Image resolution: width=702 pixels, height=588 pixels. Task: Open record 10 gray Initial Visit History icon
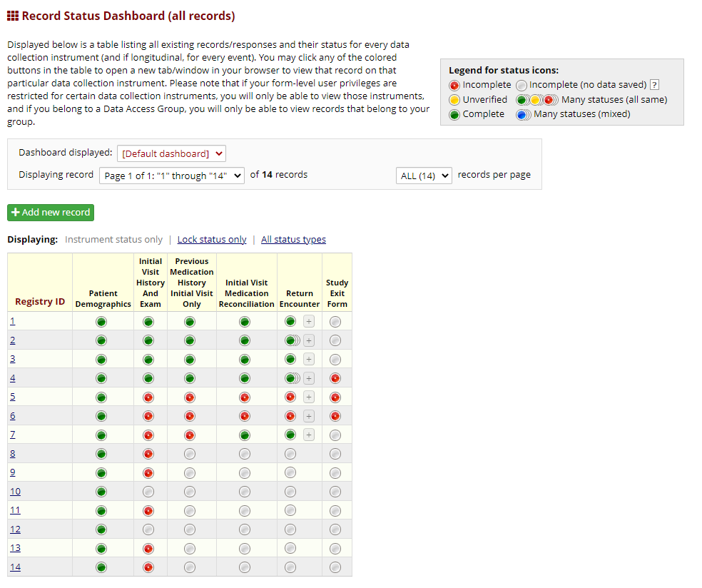coord(148,492)
